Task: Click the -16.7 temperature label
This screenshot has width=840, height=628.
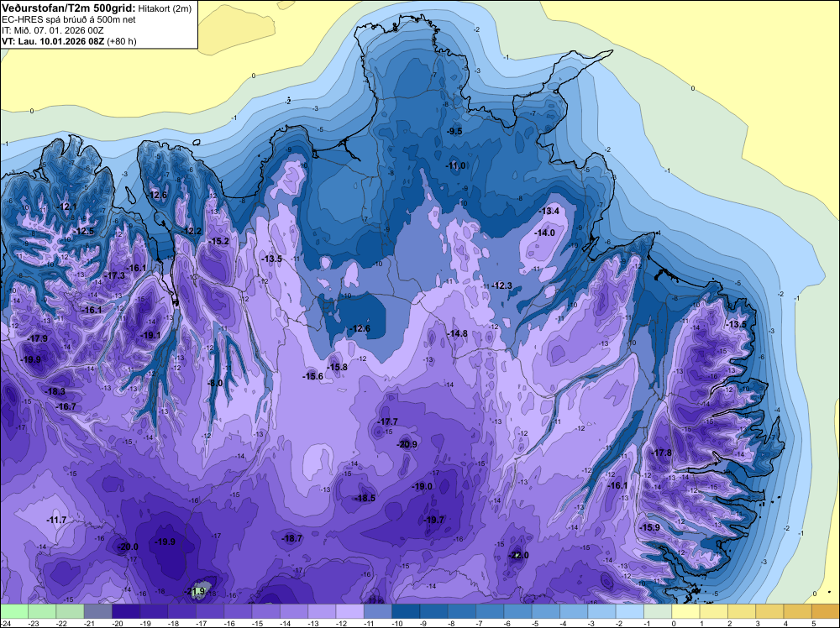Action: pos(66,407)
